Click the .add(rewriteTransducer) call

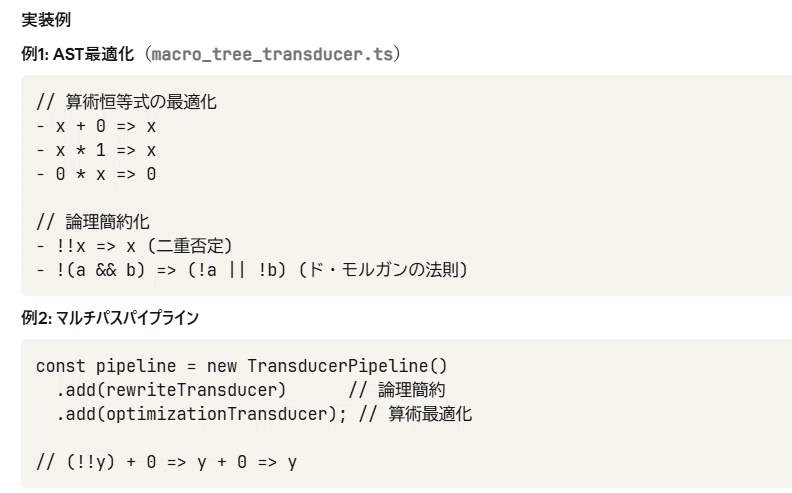tap(171, 390)
